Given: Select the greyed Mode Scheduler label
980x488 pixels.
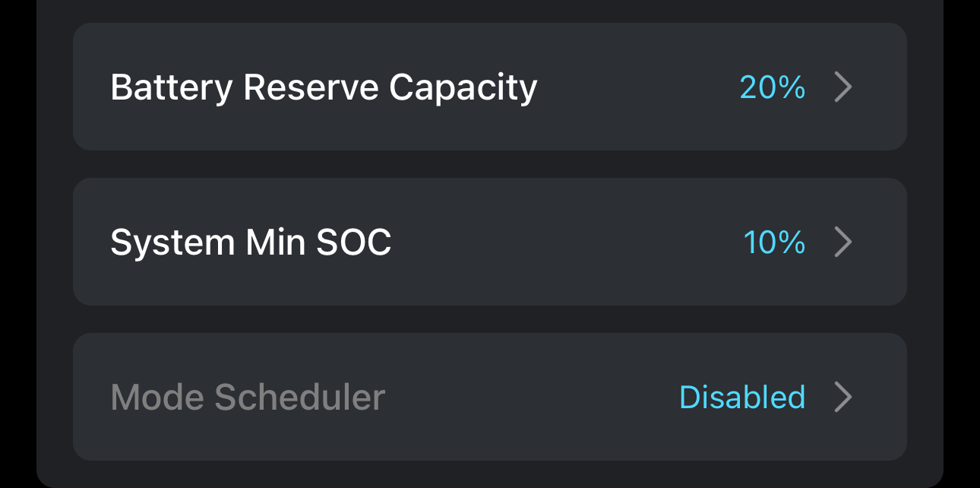Looking at the screenshot, I should (x=248, y=398).
